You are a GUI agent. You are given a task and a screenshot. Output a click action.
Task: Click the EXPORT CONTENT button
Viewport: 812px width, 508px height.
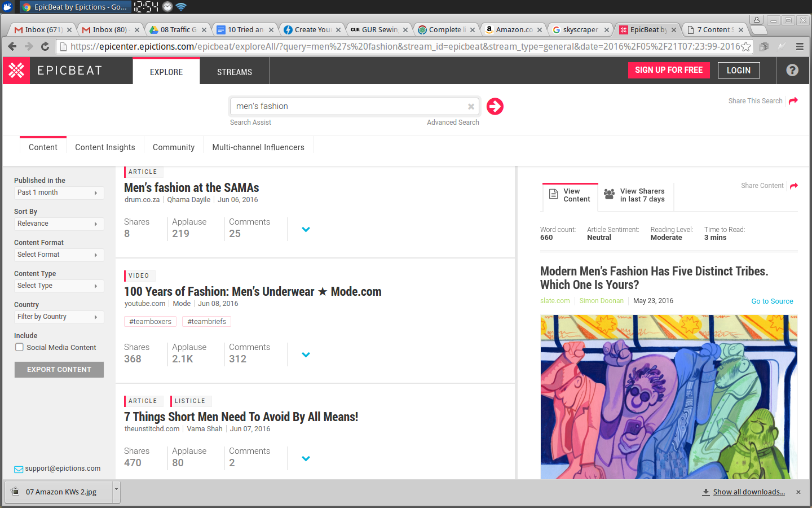[x=59, y=370]
